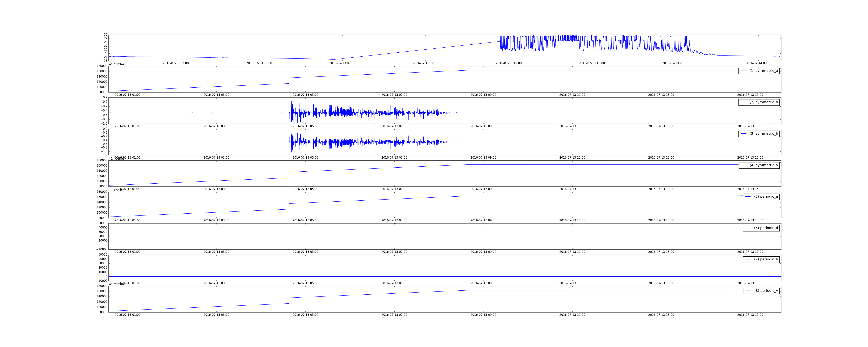The height and width of the screenshot is (347, 868).
Task: Click the "(7) periodic_h" legend entry
Action: tap(761, 259)
